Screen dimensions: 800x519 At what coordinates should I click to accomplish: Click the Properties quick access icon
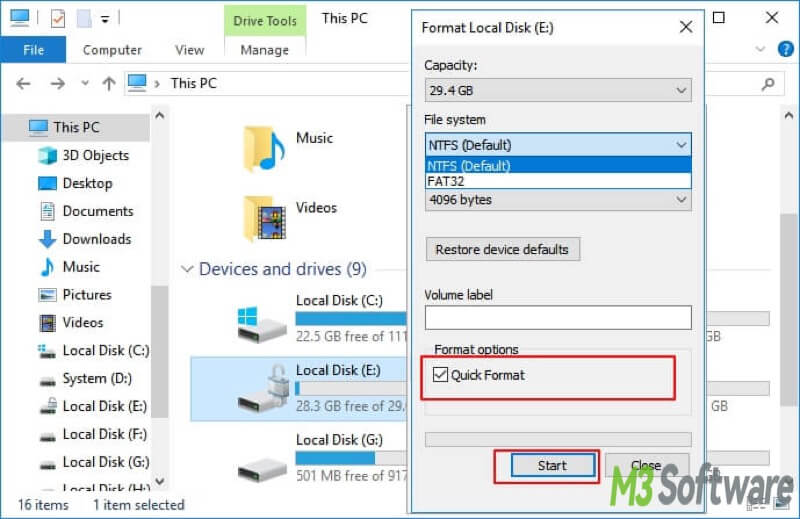[58, 19]
